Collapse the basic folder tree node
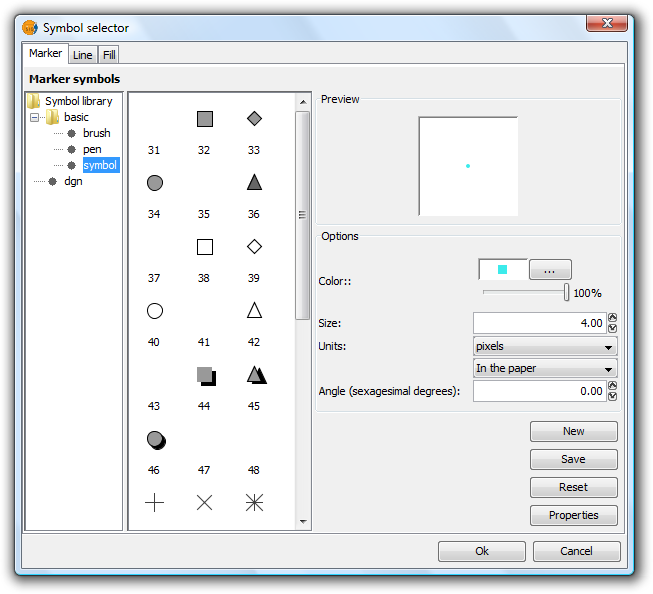The height and width of the screenshot is (594, 653). pyautogui.click(x=35, y=117)
